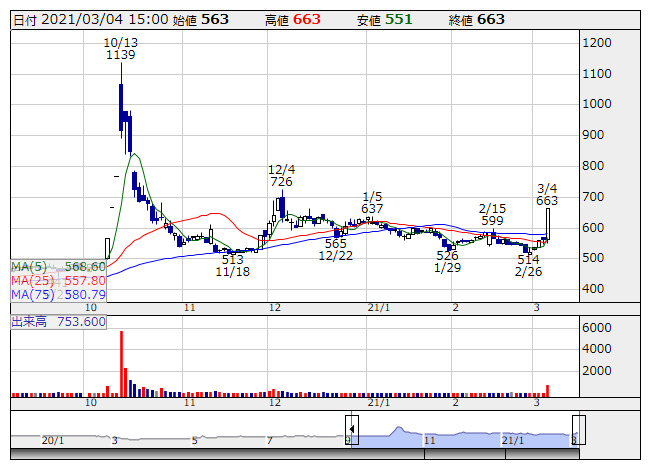Viewport: 653px width, 470px height.
Task: Click the 12/4 high marker 726
Action: (x=281, y=182)
